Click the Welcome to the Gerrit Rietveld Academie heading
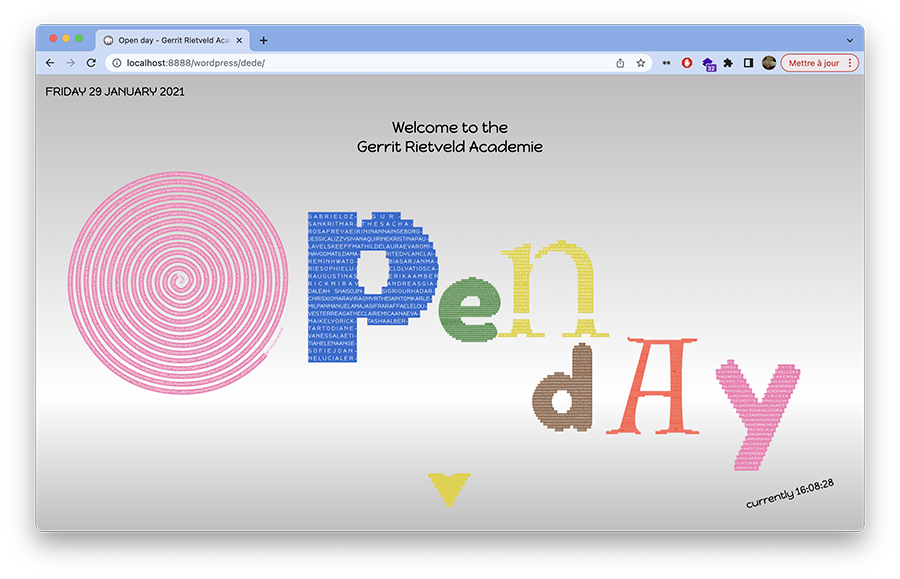 click(x=449, y=137)
